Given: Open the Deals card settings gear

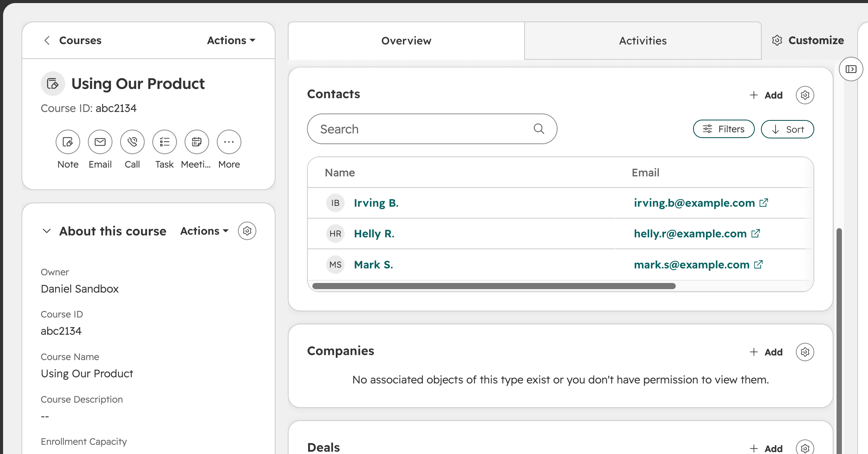Looking at the screenshot, I should [805, 448].
